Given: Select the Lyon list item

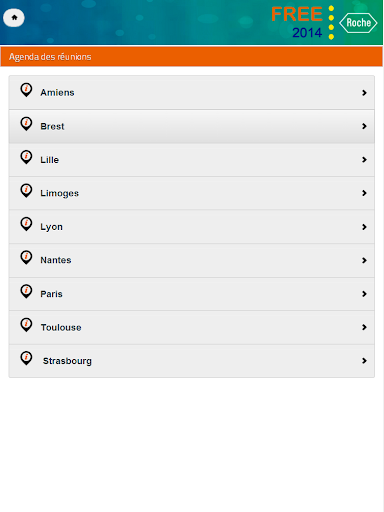Looking at the screenshot, I should coord(192,227).
